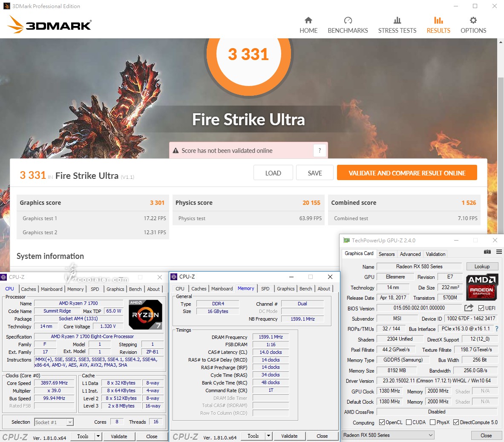This screenshot has height=442, width=504.
Task: Open the Options gear icon
Action: click(473, 20)
